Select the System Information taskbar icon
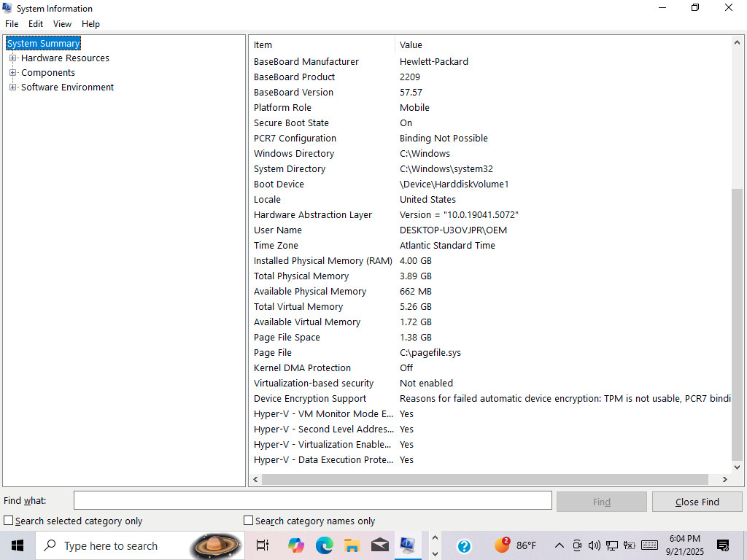Image resolution: width=747 pixels, height=560 pixels. (408, 545)
